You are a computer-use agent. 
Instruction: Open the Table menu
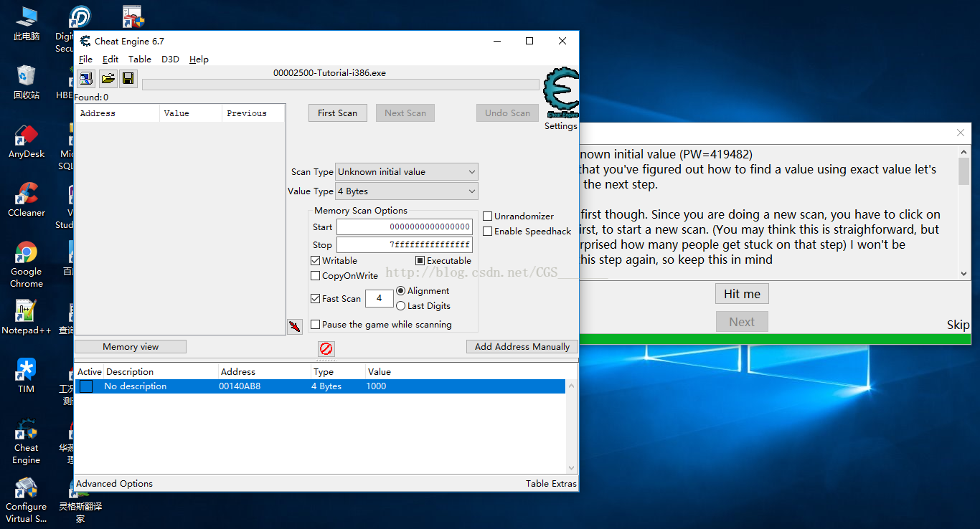pos(139,59)
